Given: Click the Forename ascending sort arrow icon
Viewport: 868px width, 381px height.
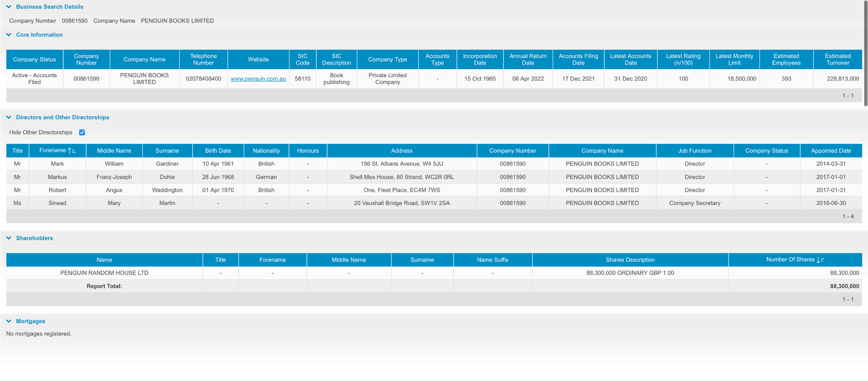Looking at the screenshot, I should coord(71,151).
